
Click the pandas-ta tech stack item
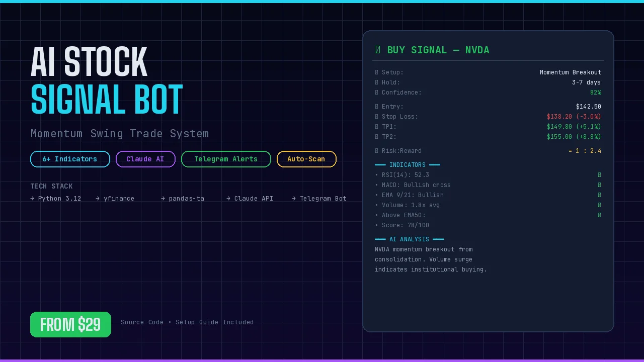183,199
